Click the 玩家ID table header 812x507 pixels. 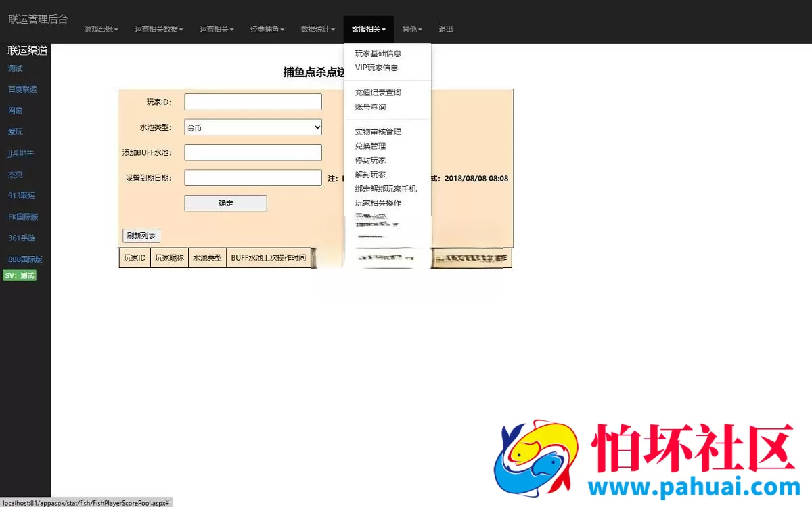(x=135, y=258)
